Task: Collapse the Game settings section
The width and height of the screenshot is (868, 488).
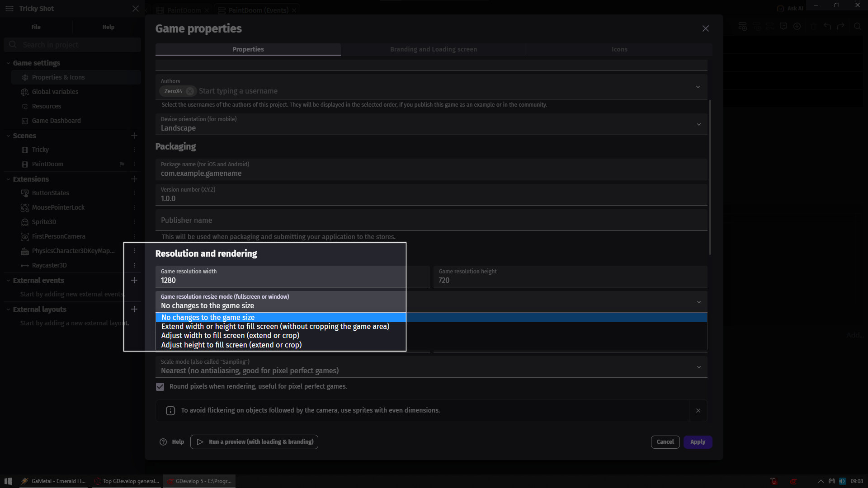Action: tap(8, 63)
